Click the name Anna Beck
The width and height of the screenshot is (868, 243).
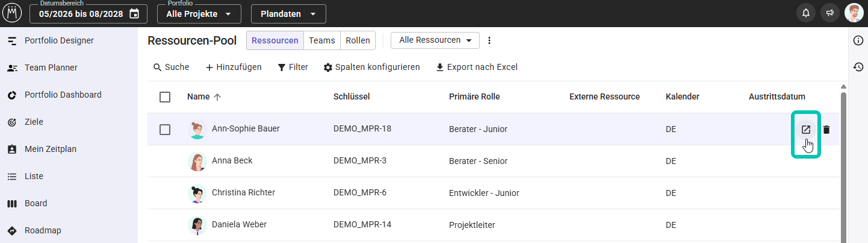click(232, 161)
